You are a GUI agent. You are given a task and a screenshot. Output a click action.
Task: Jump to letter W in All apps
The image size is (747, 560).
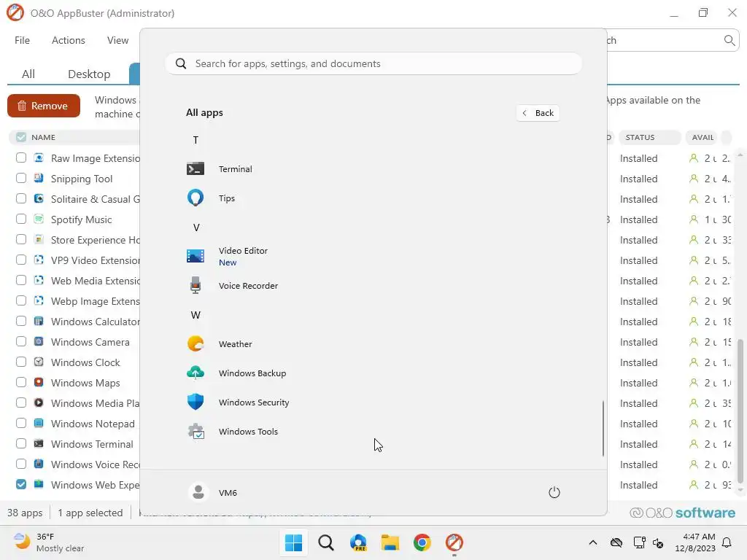click(x=196, y=315)
